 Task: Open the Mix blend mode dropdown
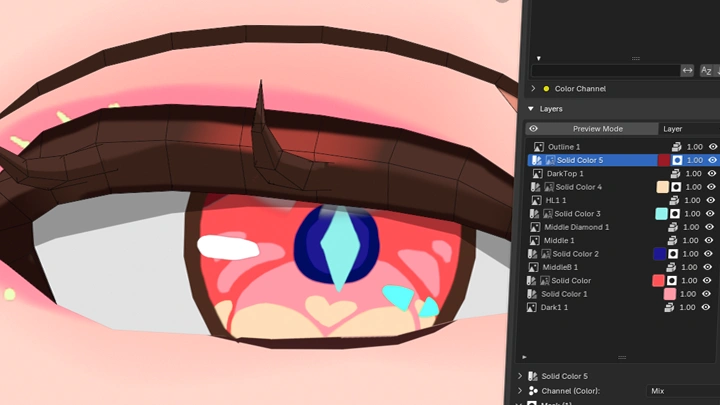[x=683, y=391]
